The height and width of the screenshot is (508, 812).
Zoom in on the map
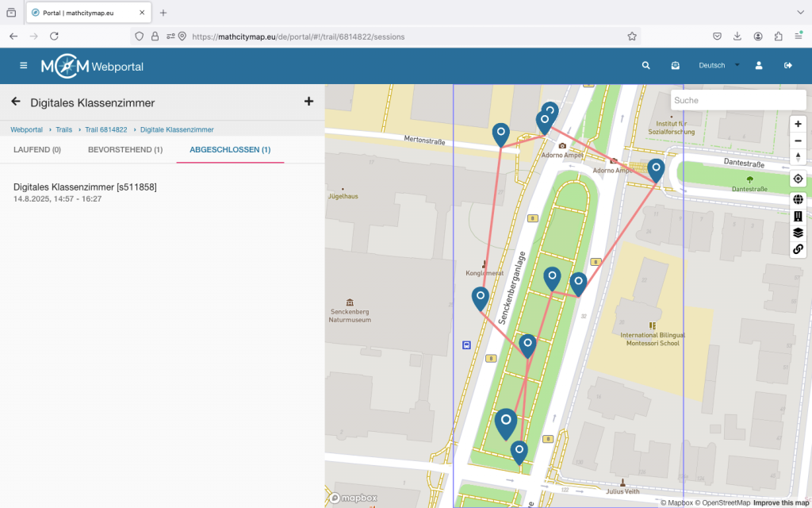798,124
